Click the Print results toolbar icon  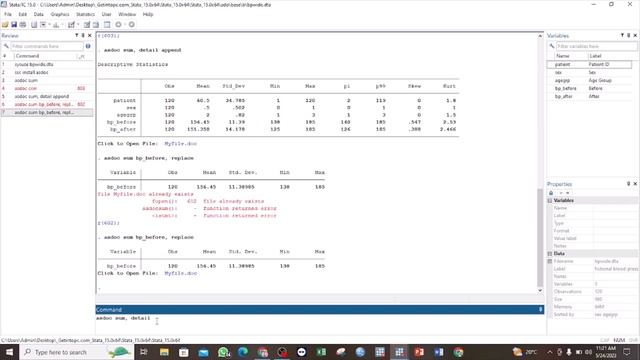[x=23, y=25]
